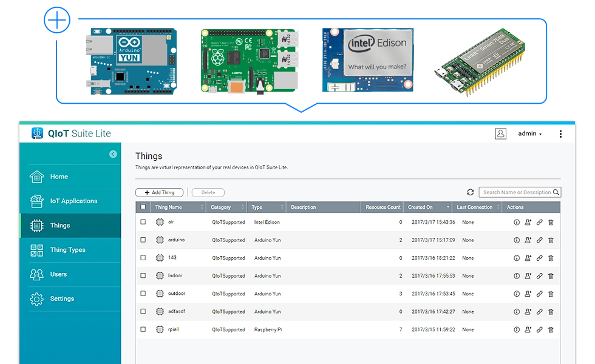Viewport: 595px width, 364px height.
Task: Click the search magnifier icon
Action: (556, 192)
